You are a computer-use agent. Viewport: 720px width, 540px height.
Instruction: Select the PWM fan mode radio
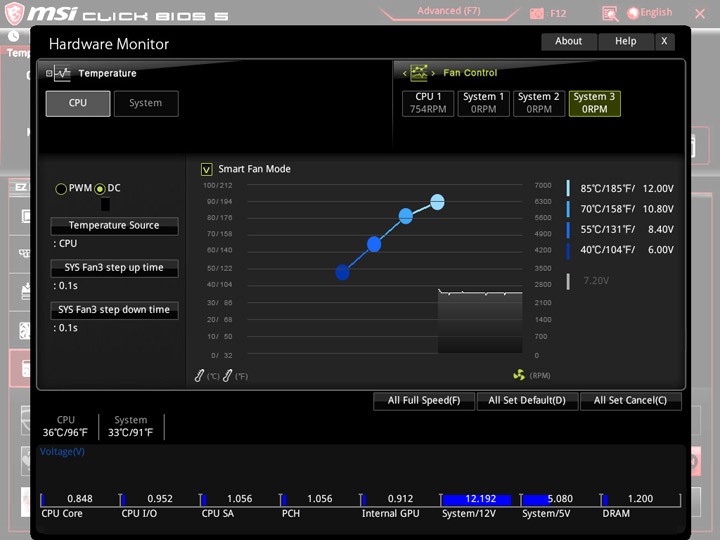coord(61,189)
